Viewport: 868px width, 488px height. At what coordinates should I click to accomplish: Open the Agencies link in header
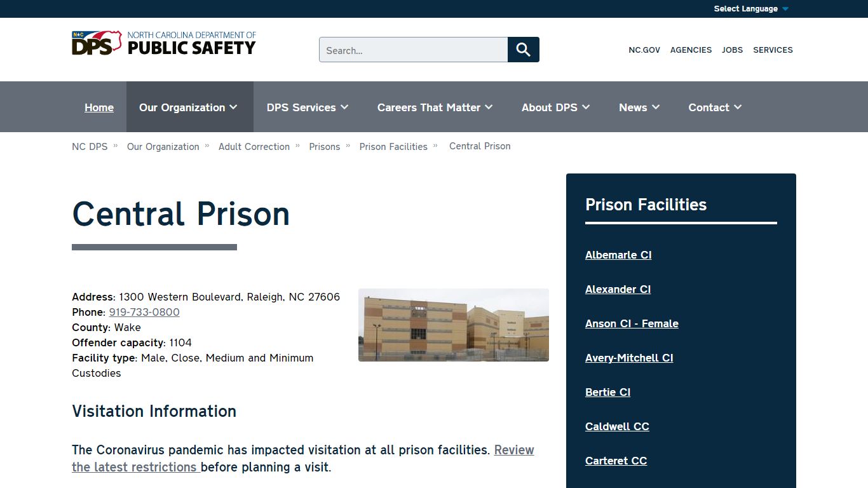point(691,50)
